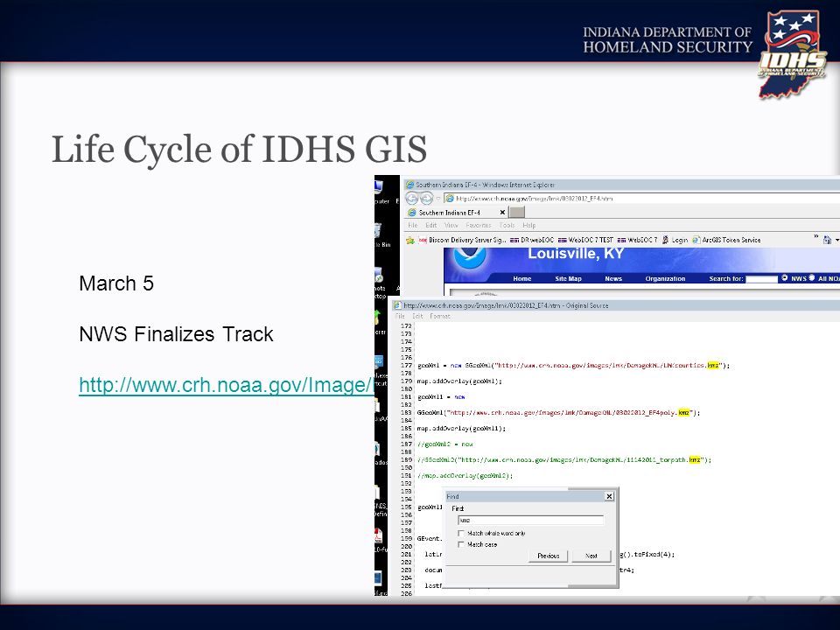Click the 'NWS Finalizes Track' text
This screenshot has width=840, height=630.
pos(176,334)
